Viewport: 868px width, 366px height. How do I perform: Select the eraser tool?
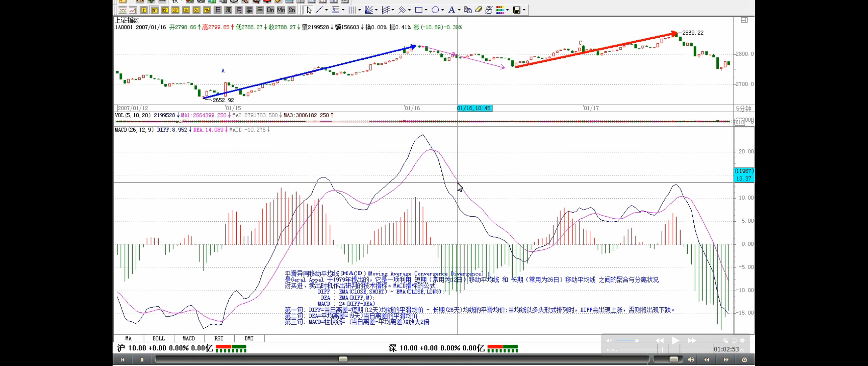pos(478,10)
